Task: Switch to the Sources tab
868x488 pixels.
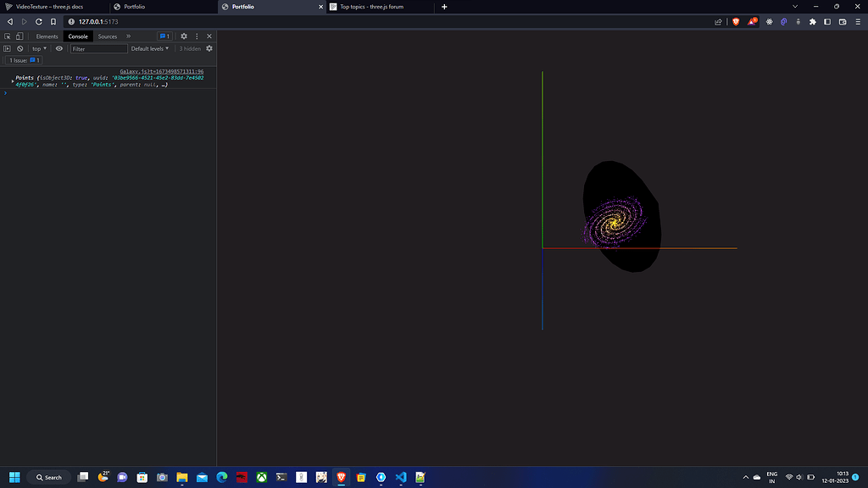Action: (x=108, y=36)
